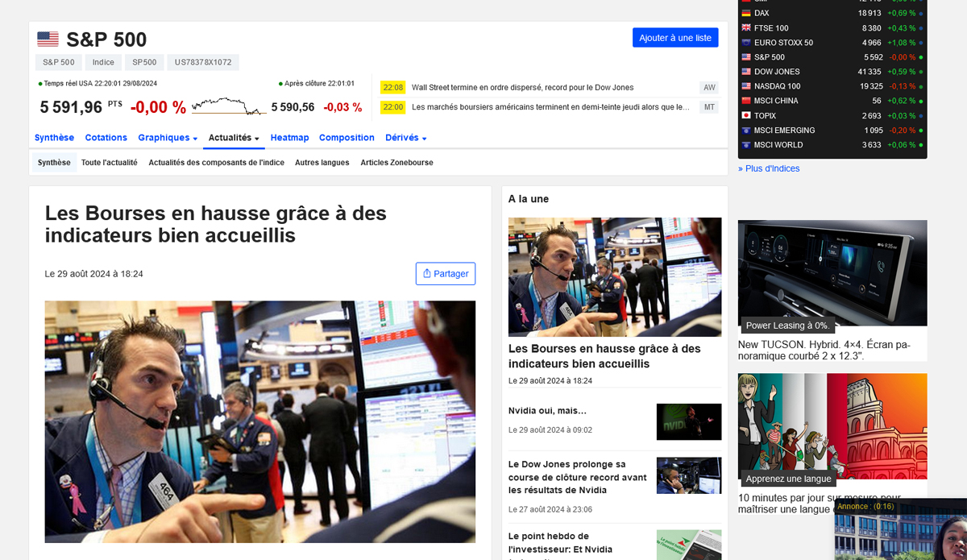Click the UK flag icon next to FTSE 100

(745, 28)
